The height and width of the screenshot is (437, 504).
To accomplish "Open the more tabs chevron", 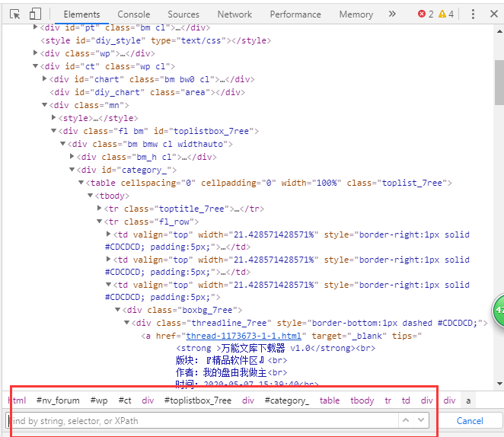I will (x=392, y=14).
